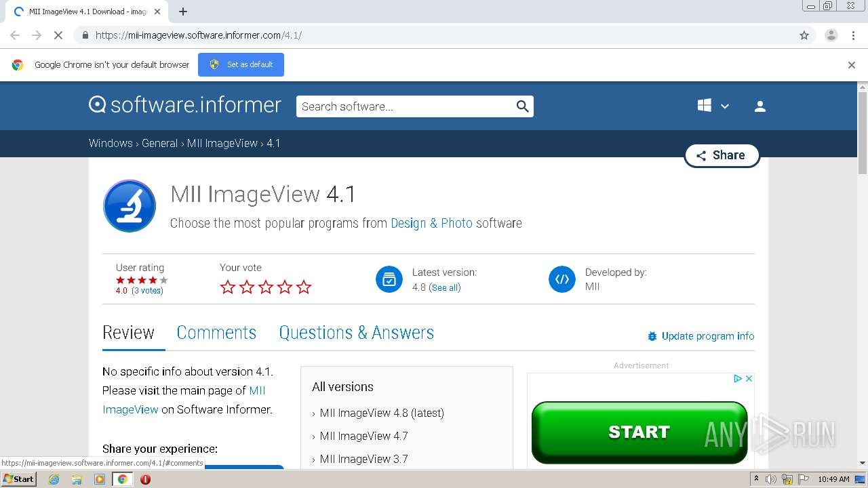868x488 pixels.
Task: Click the taskbar clock 10:49 AM
Action: pyautogui.click(x=833, y=479)
